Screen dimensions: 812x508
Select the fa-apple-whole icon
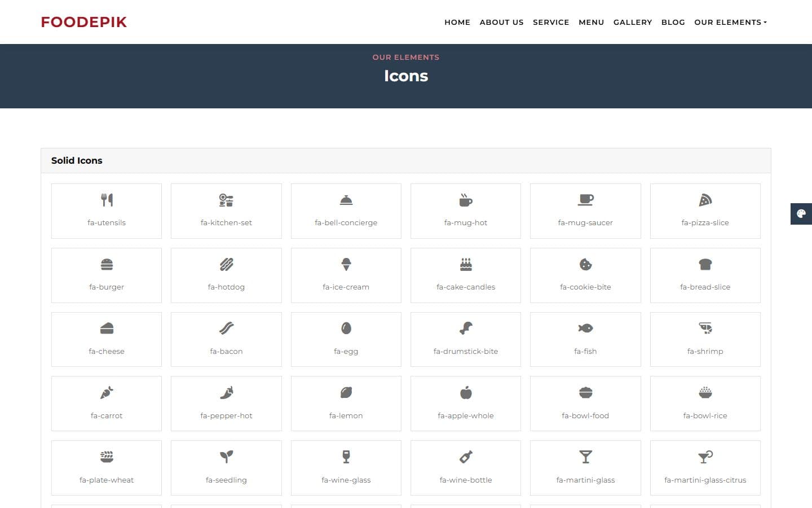(x=466, y=393)
